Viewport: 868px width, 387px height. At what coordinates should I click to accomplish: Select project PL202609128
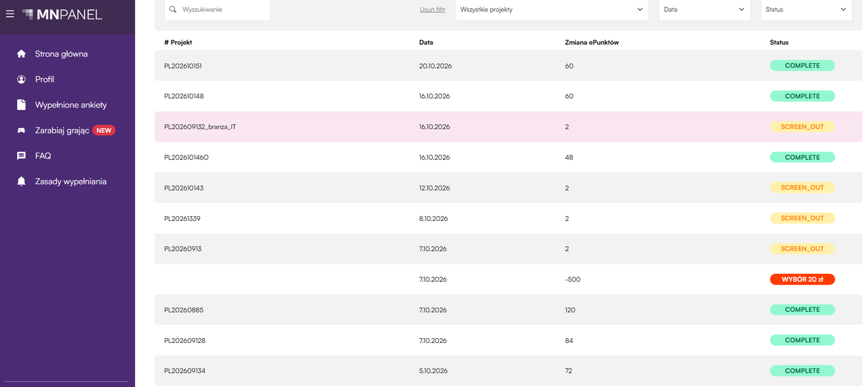pos(184,340)
